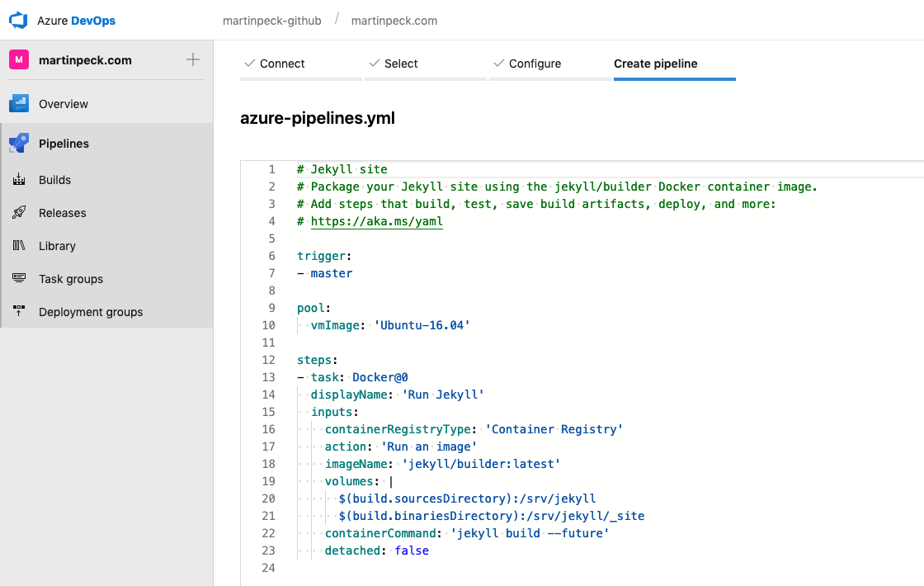Click the imageName 'jekyll/builder:latest' value
The height and width of the screenshot is (586, 924).
click(481, 463)
